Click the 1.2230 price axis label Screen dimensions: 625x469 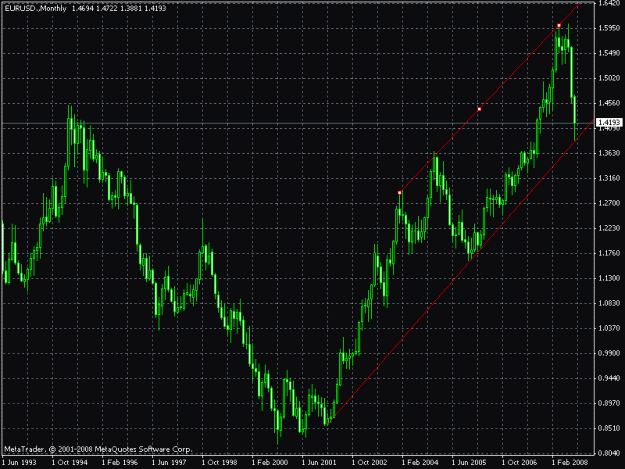pos(609,229)
